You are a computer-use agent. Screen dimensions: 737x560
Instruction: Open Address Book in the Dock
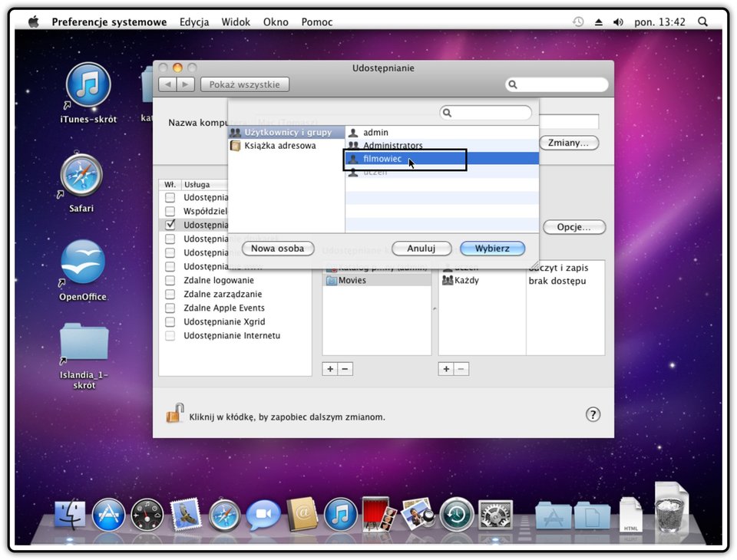[x=302, y=515]
